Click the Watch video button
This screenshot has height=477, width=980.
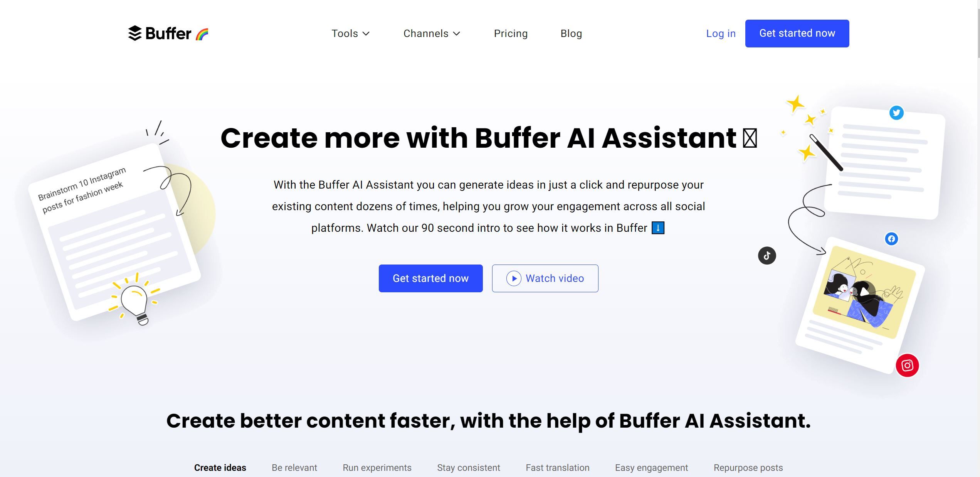point(545,278)
